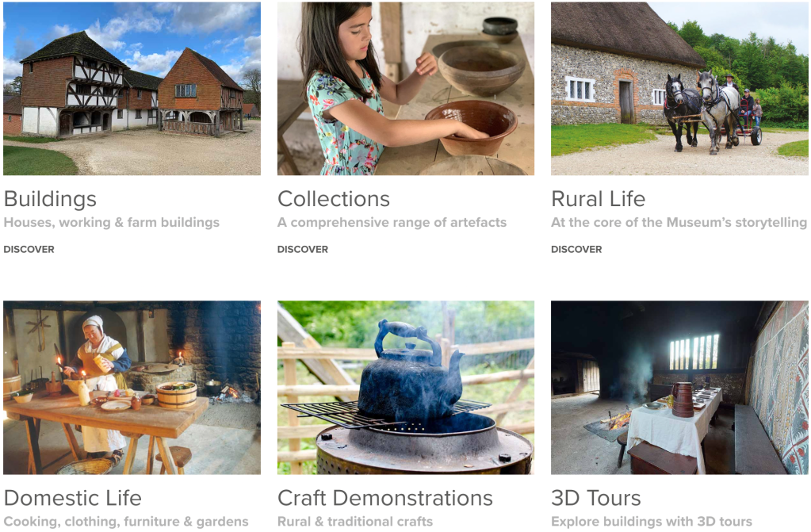The height and width of the screenshot is (532, 811).
Task: Select the Craft Demonstrations heading
Action: point(384,498)
